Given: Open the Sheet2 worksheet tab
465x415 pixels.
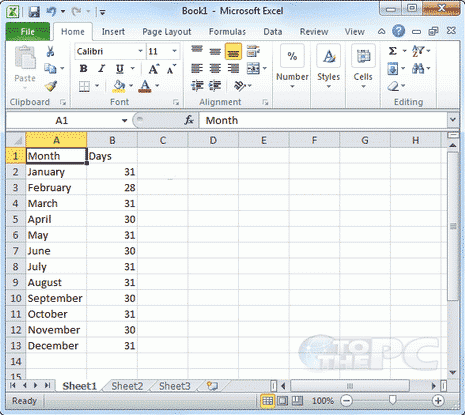Looking at the screenshot, I should [127, 386].
